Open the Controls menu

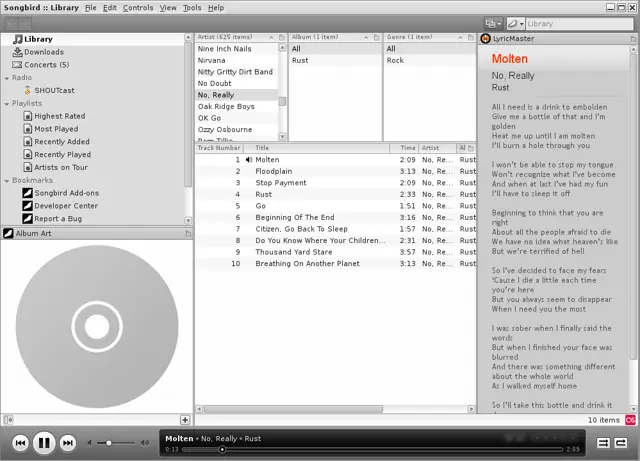point(138,7)
